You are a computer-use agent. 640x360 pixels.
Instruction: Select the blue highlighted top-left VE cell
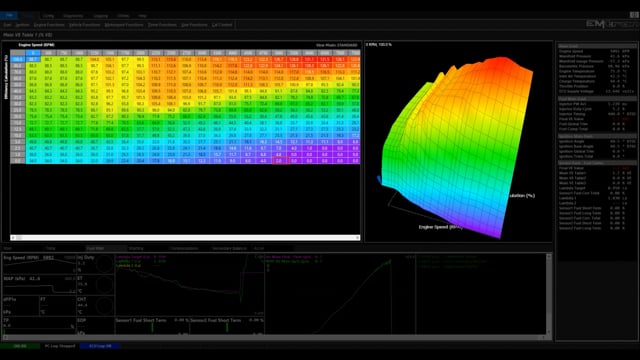pos(33,60)
